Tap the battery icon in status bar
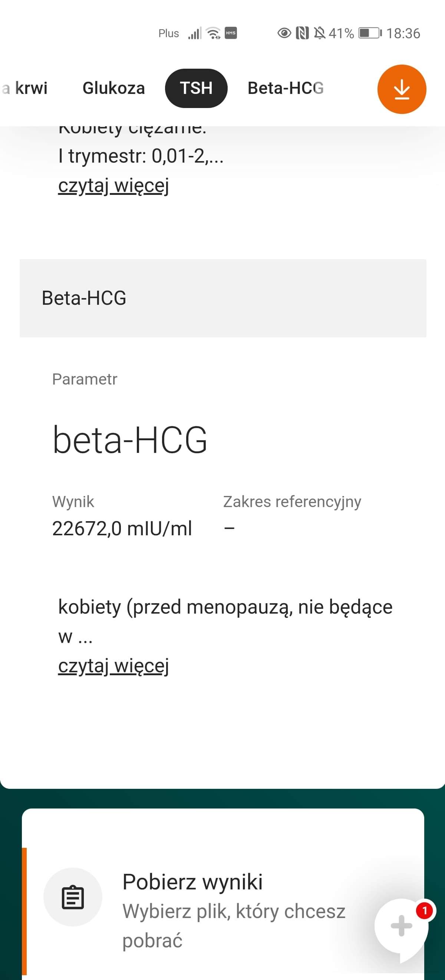 tap(370, 33)
